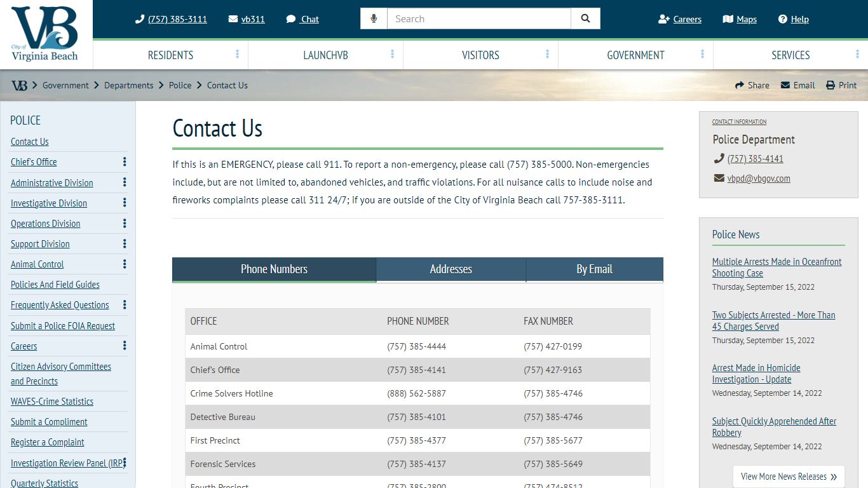Open the Visitors menu dots
Image resolution: width=868 pixels, height=488 pixels.
coord(547,55)
